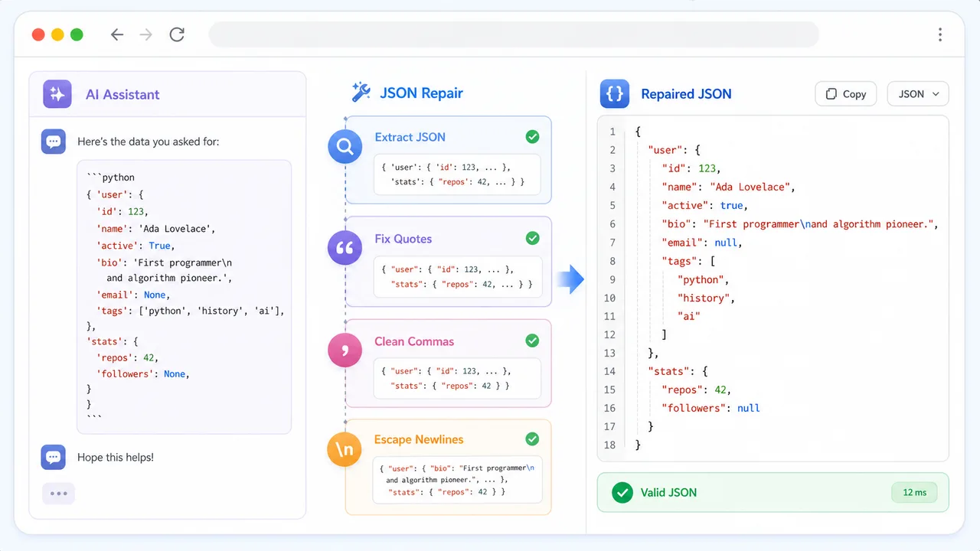Click the Escape Newlines \n icon
980x551 pixels.
coord(345,449)
